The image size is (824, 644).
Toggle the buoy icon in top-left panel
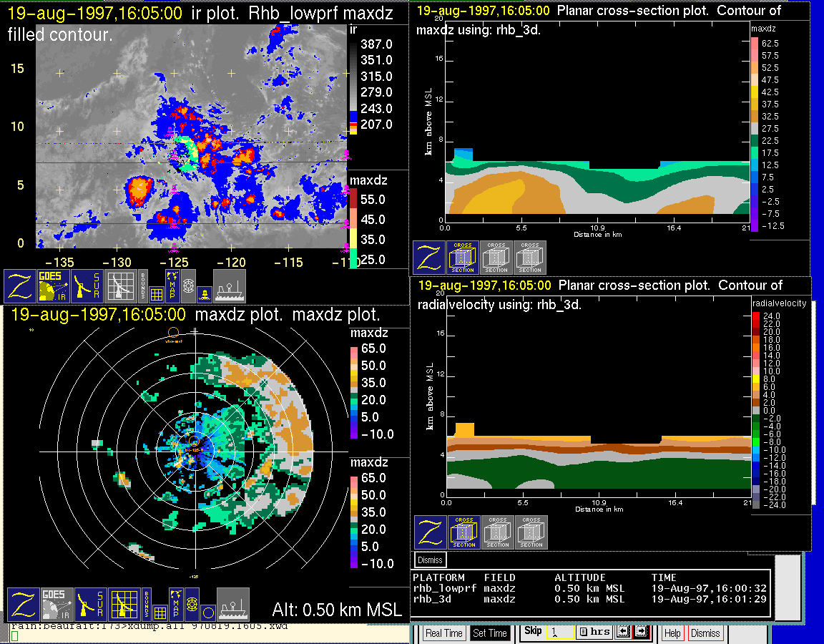[203, 293]
